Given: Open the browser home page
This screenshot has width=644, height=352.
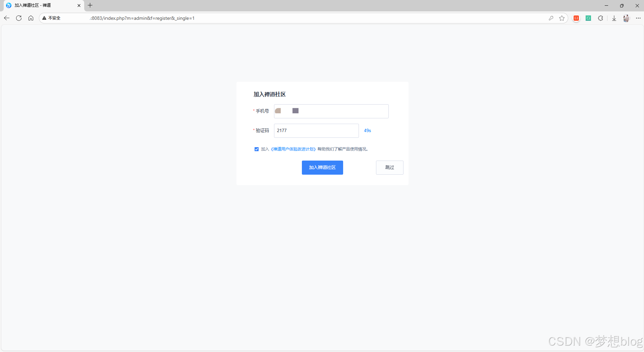Looking at the screenshot, I should [31, 18].
